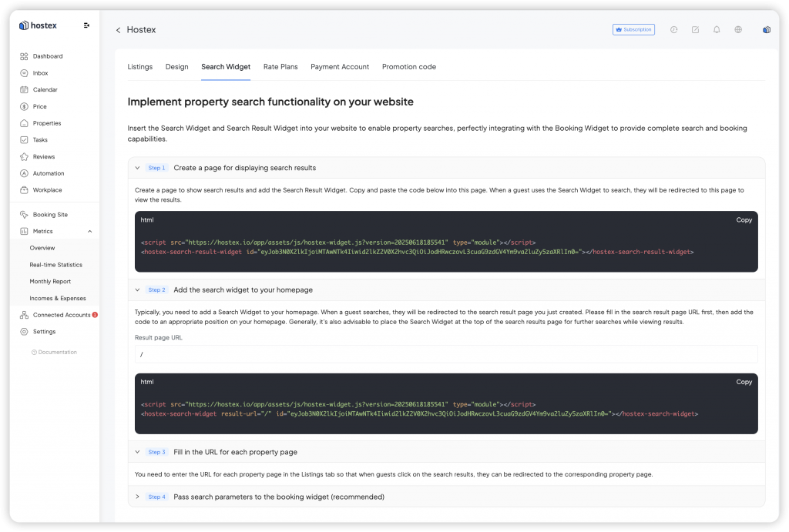
Task: Click the Price dollar icon
Action: pos(24,106)
